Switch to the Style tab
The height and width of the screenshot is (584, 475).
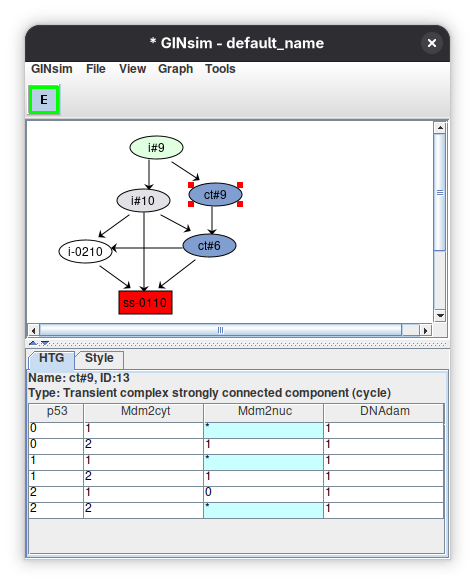click(99, 358)
